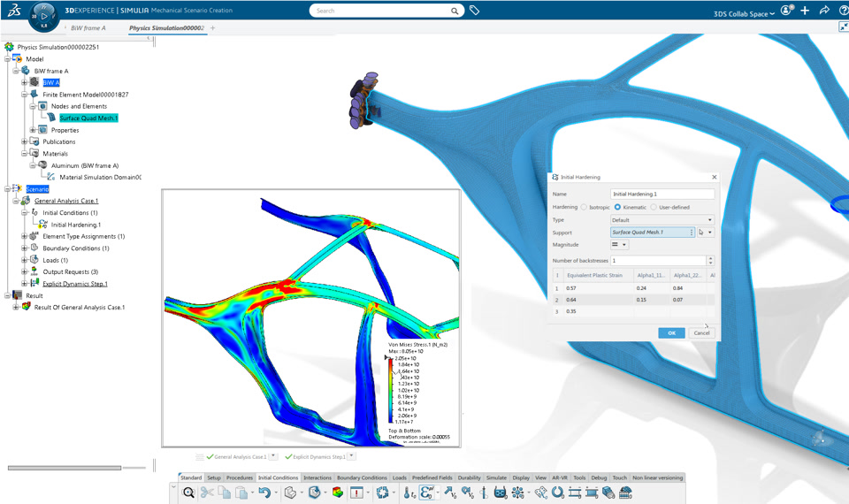Choose the User-defined hardening radio button
The image size is (849, 504).
click(654, 207)
